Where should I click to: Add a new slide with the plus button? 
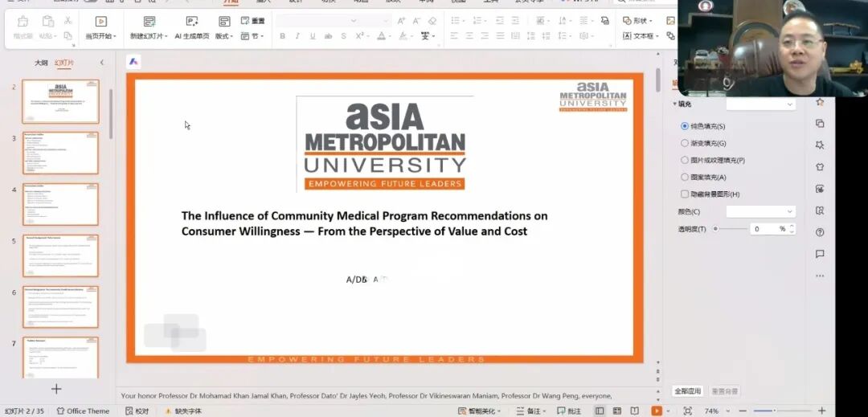(56, 390)
